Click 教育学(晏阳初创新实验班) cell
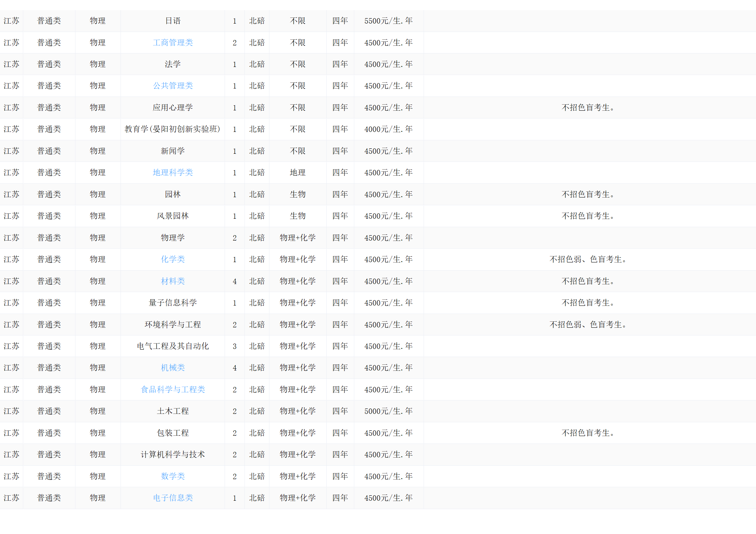756x534 pixels. click(172, 129)
